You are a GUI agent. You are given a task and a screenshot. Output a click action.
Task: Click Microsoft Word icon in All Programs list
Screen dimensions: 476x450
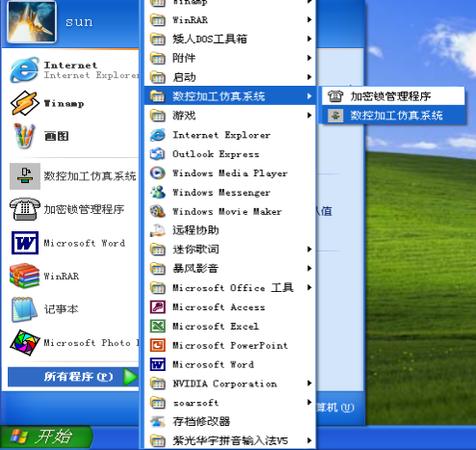coord(158,364)
